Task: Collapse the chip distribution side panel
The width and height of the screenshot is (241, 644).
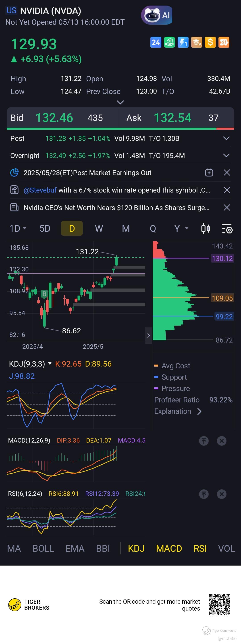Action: (x=149, y=336)
